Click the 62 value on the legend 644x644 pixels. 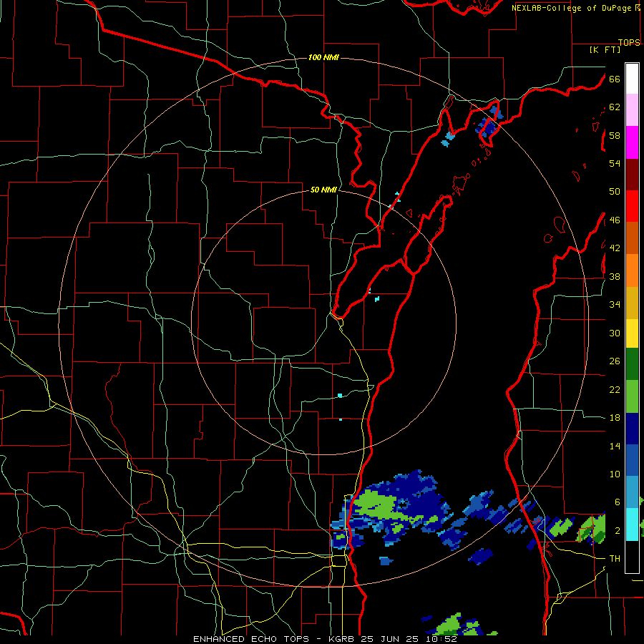pos(615,107)
